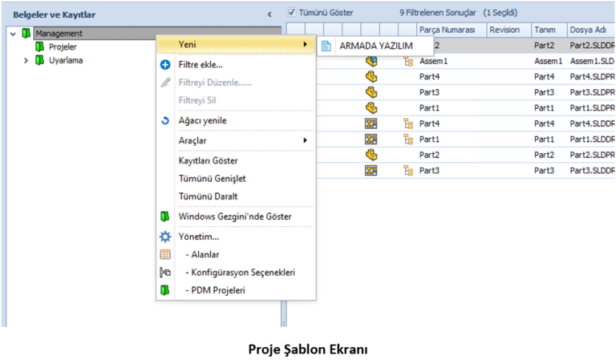Collapse the Belgeler ve Kayıtlar panel
Screen dimensions: 616x364
coord(269,14)
